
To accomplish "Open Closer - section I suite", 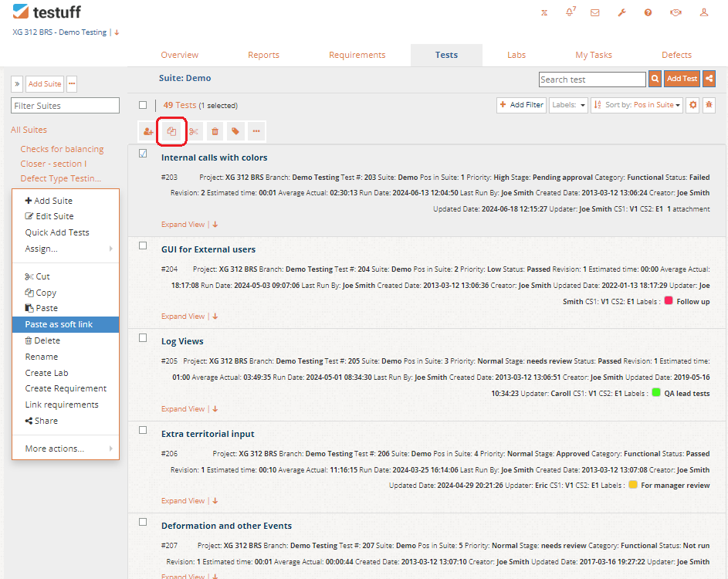I will tap(53, 164).
